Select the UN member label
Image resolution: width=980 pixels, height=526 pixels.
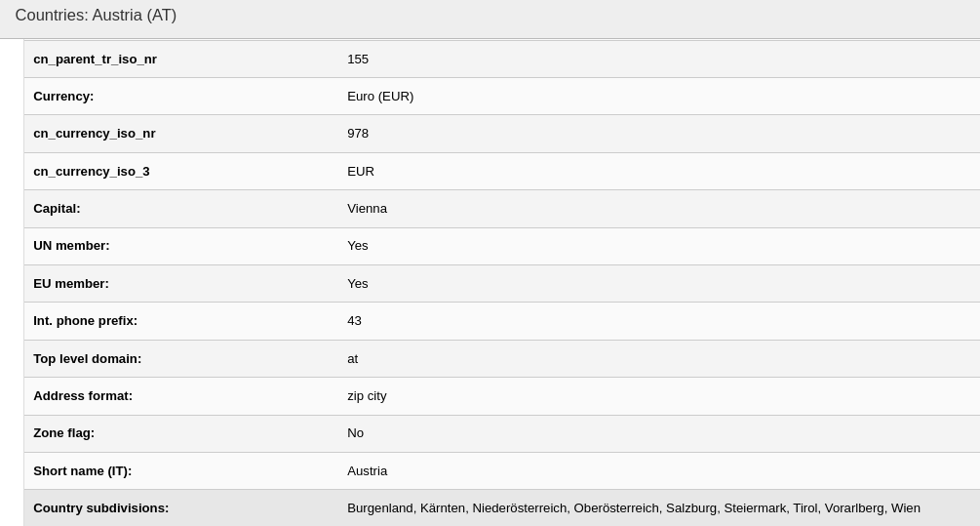click(71, 246)
